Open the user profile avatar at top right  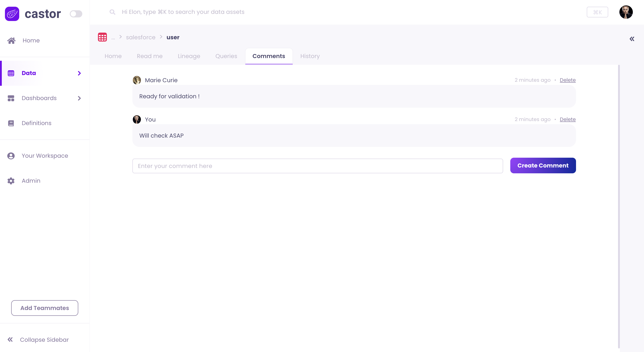pos(626,12)
